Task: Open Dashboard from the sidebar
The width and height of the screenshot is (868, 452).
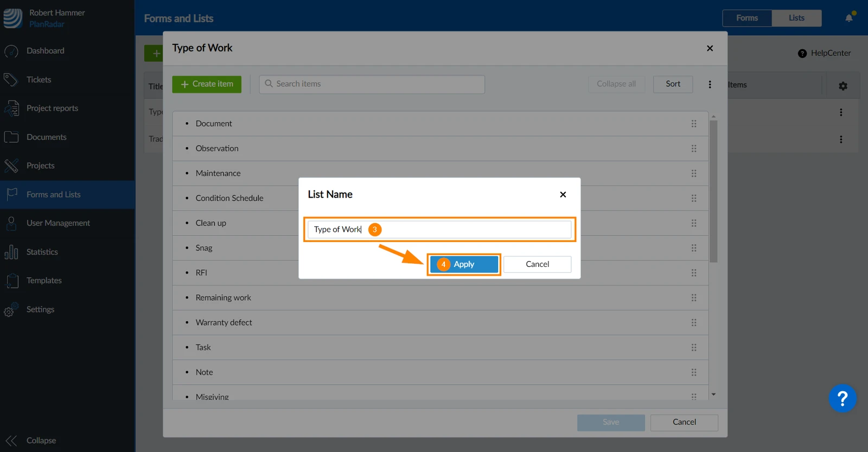Action: [x=45, y=51]
